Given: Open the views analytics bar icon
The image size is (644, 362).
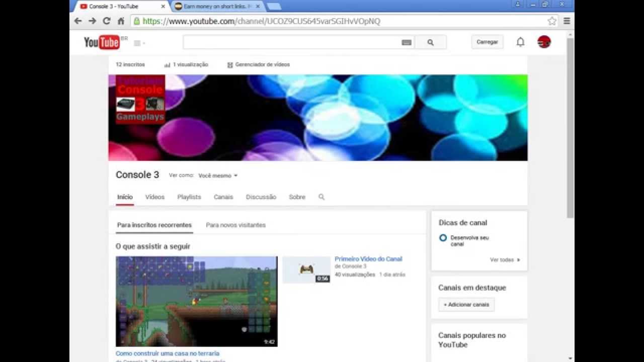Looking at the screenshot, I should (x=167, y=65).
